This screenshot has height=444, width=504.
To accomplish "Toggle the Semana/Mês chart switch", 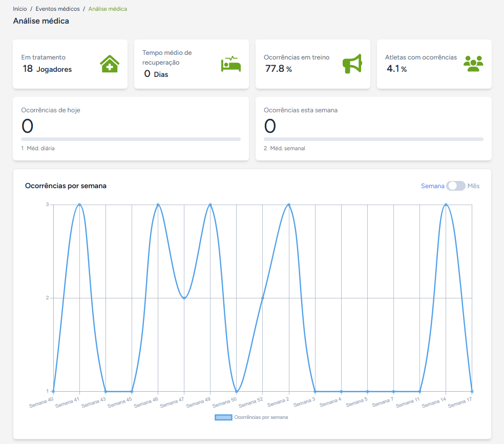I will (455, 186).
